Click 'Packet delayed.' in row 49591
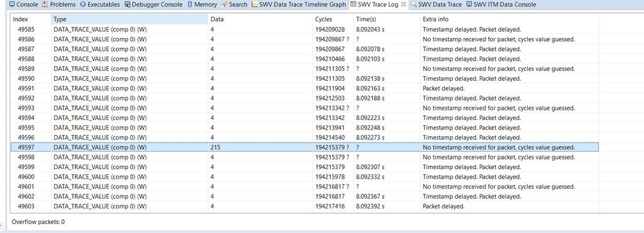Image resolution: width=644 pixels, height=233 pixels. point(444,88)
